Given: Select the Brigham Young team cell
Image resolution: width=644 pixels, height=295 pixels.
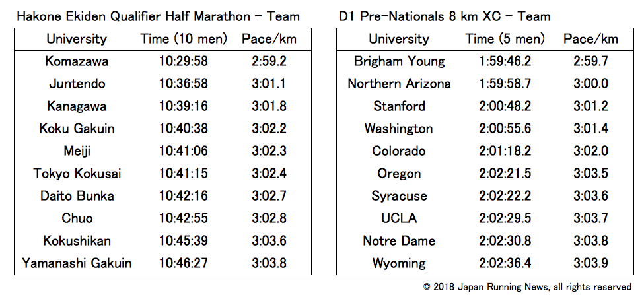Looking at the screenshot, I should (399, 61).
